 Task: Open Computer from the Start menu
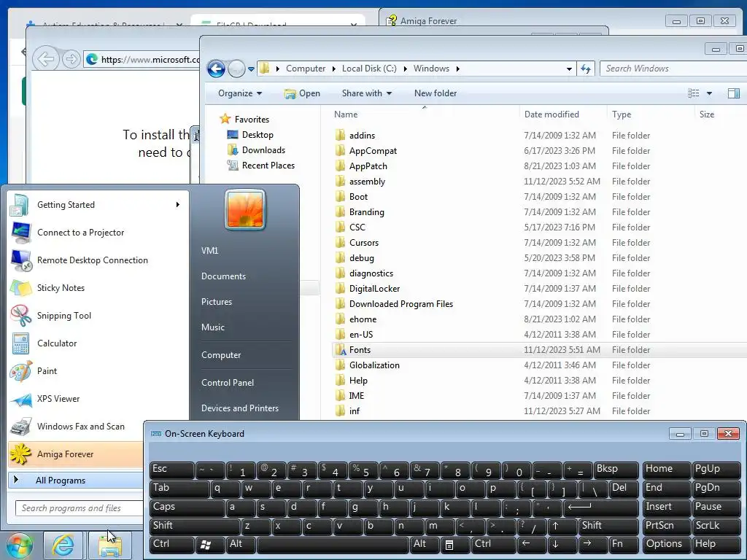tap(221, 355)
